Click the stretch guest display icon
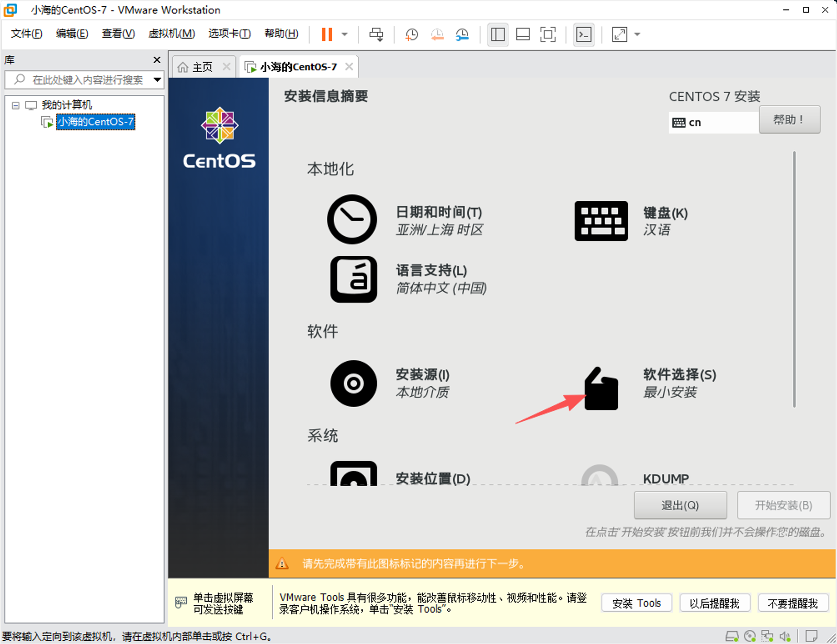The height and width of the screenshot is (644, 837). 619,34
